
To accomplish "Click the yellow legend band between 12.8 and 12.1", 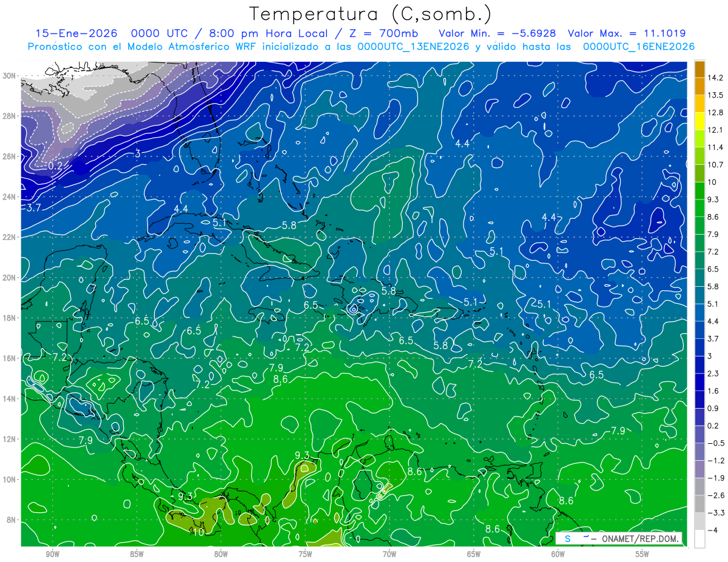I will click(699, 121).
